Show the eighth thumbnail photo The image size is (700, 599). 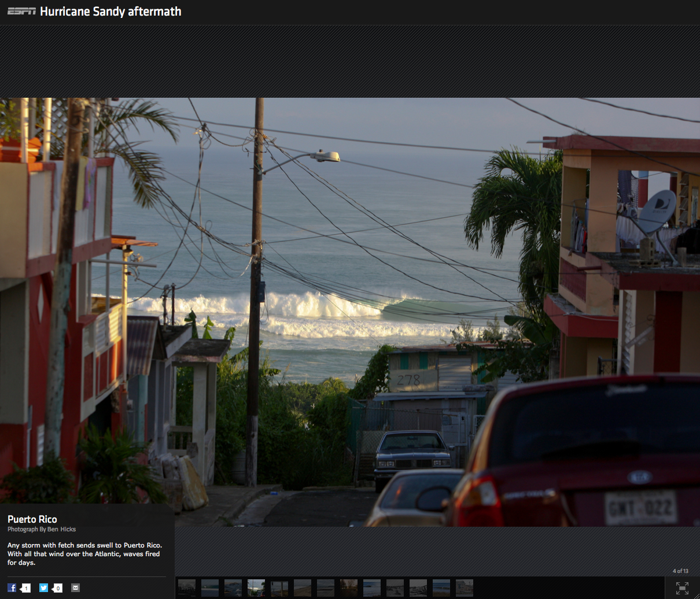tap(349, 588)
